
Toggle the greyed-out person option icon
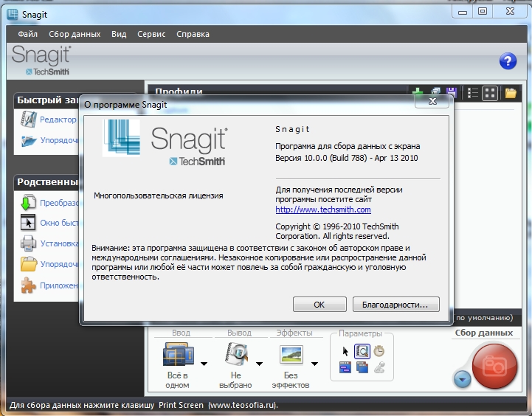point(379,367)
